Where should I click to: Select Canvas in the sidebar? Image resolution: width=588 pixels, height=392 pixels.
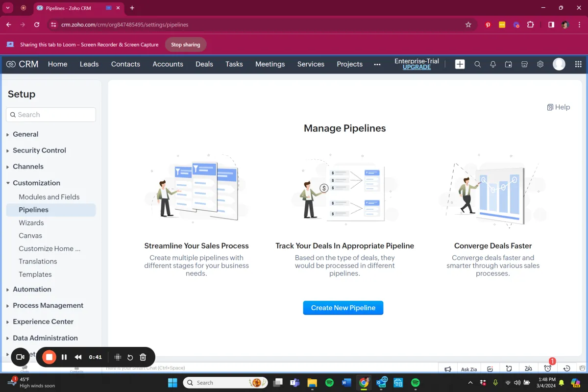click(x=30, y=236)
